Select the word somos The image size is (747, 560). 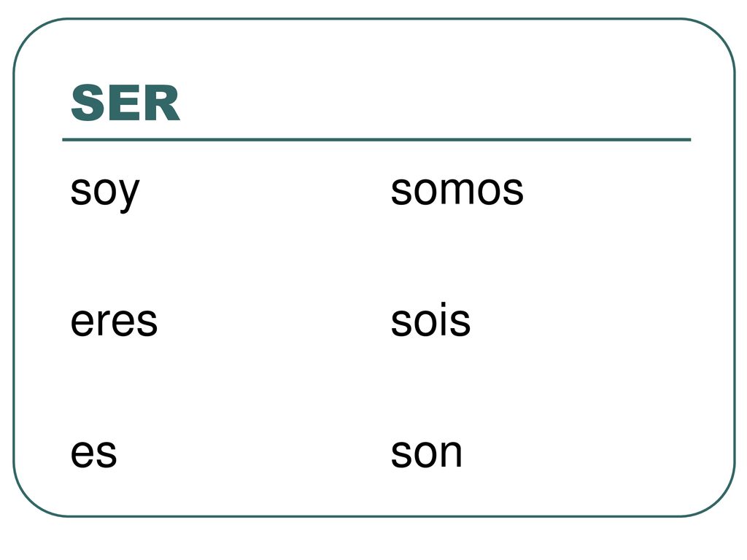coord(457,191)
